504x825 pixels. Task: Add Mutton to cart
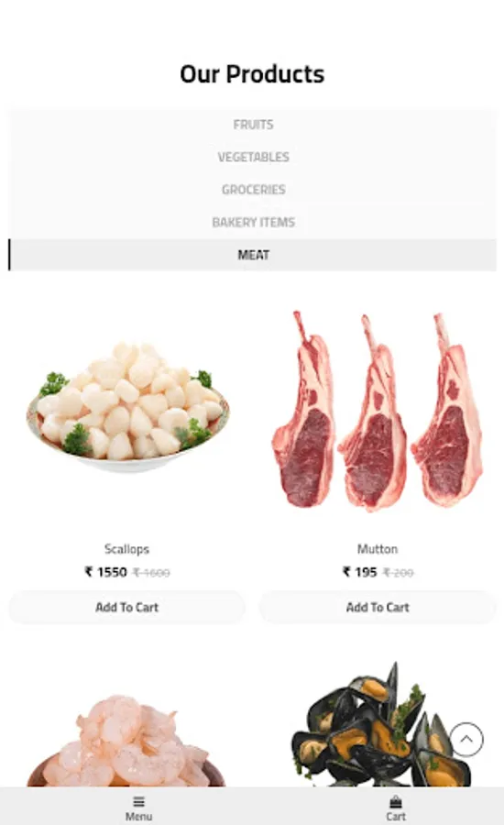pos(378,607)
